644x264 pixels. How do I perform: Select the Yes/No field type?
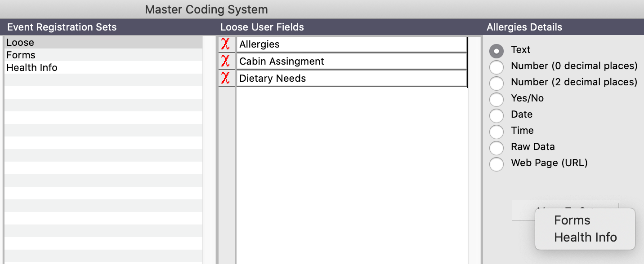coord(496,99)
